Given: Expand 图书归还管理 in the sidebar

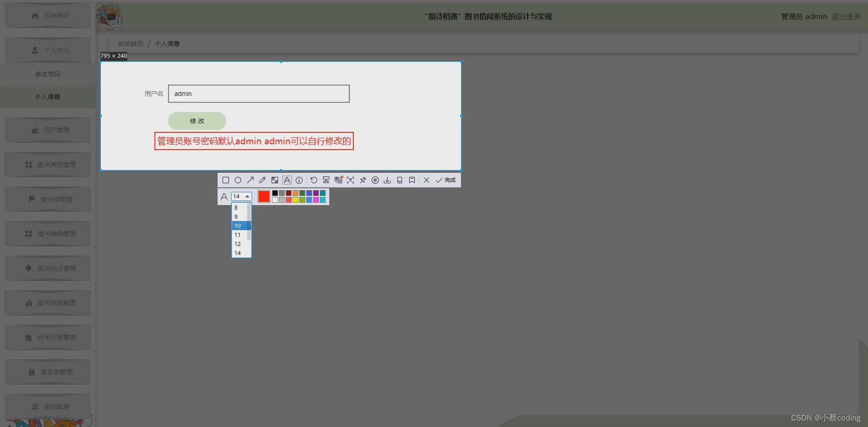Looking at the screenshot, I should pyautogui.click(x=48, y=268).
